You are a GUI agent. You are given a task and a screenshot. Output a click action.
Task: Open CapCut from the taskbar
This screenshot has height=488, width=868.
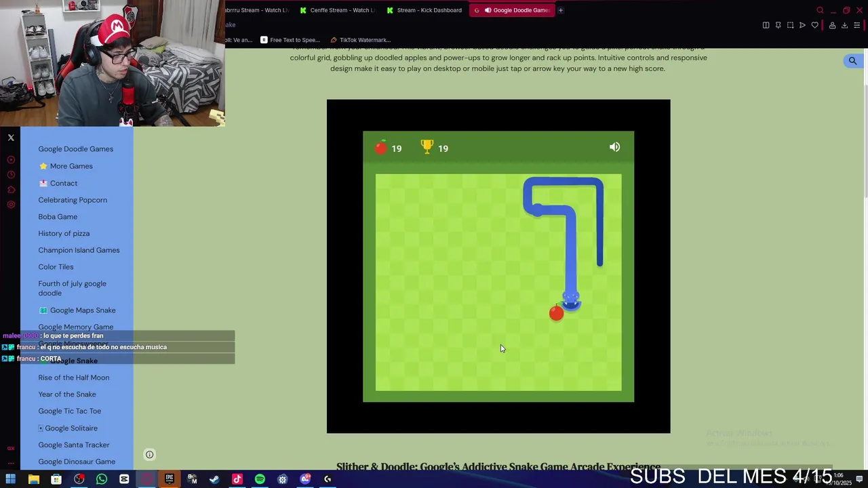click(124, 479)
